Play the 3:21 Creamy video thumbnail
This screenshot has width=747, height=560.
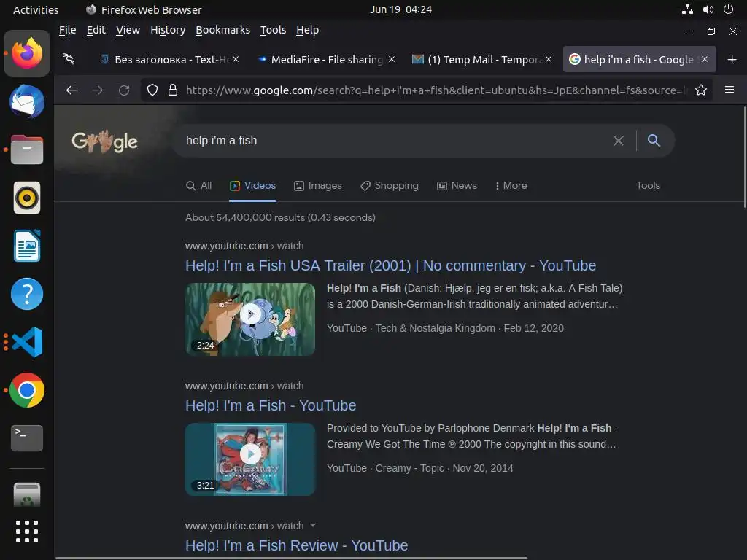click(x=250, y=459)
